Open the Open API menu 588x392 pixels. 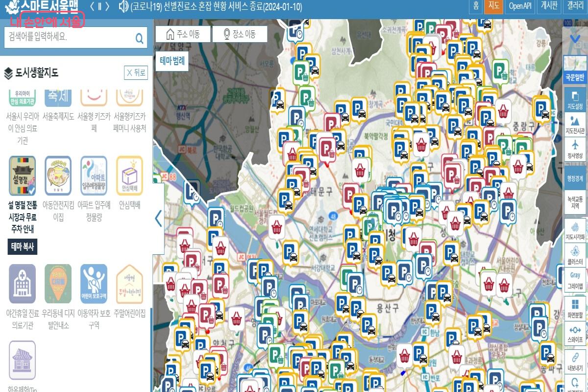coord(519,6)
